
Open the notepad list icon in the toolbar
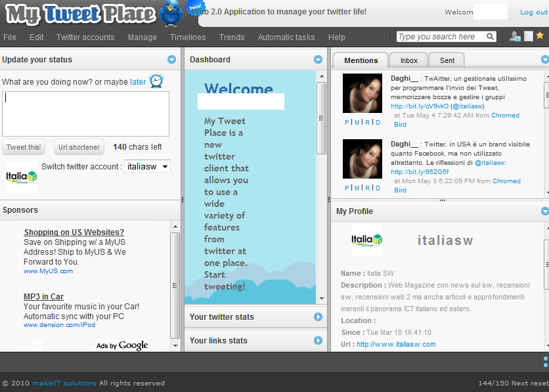[529, 36]
